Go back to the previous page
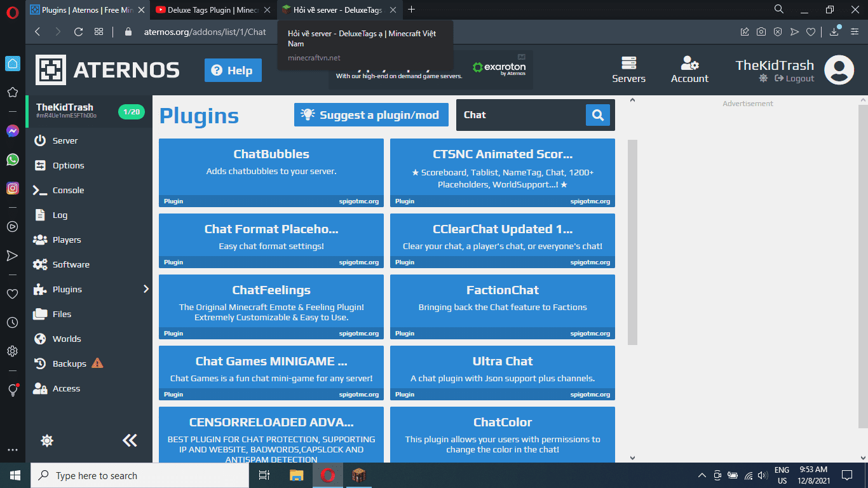868x488 pixels. [37, 32]
